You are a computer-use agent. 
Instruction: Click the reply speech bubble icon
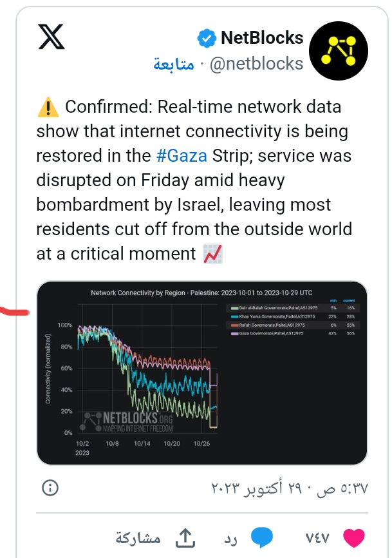(x=263, y=537)
